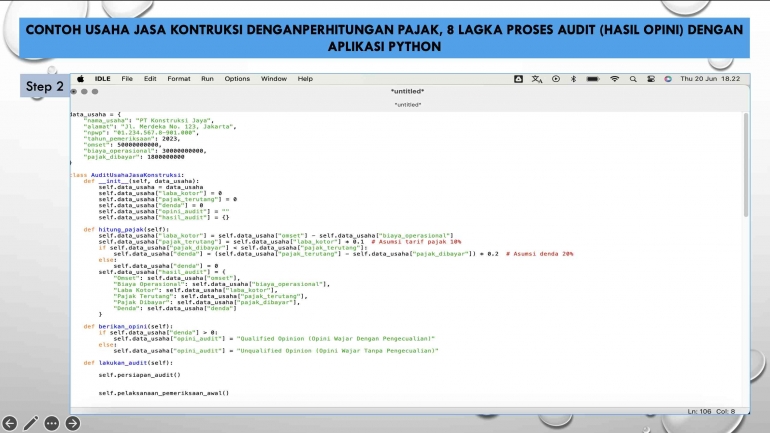Open the Wi-Fi menu
Image resolution: width=770 pixels, height=433 pixels.
click(x=614, y=79)
